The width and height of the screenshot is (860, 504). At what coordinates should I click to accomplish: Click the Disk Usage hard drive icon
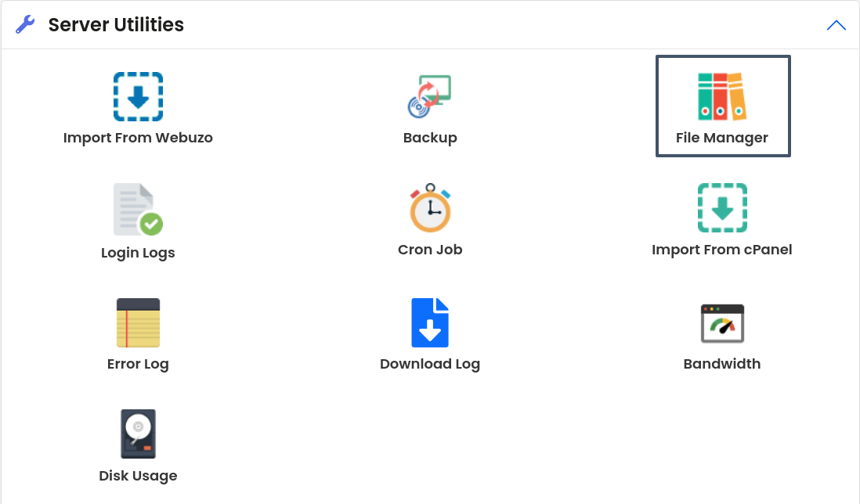point(138,434)
